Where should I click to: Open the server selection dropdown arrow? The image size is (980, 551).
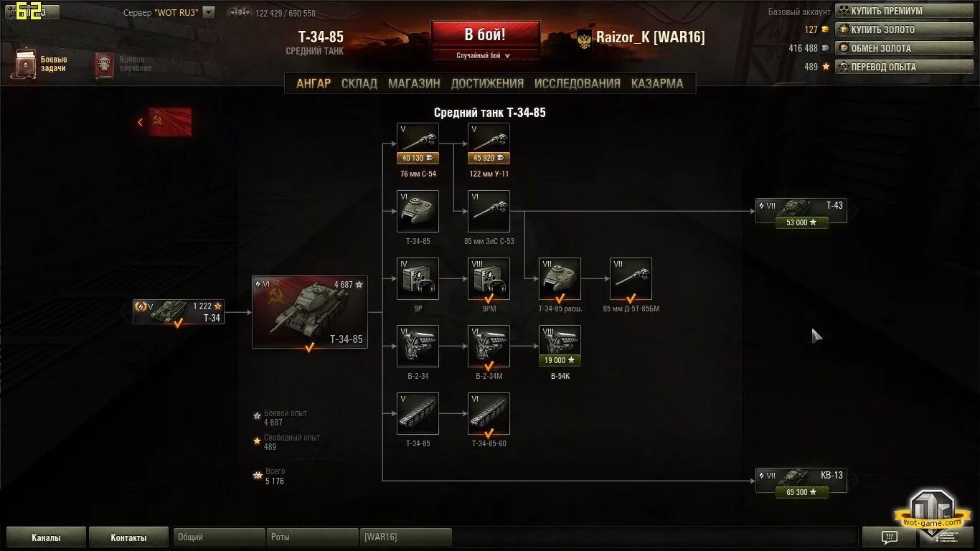[208, 12]
